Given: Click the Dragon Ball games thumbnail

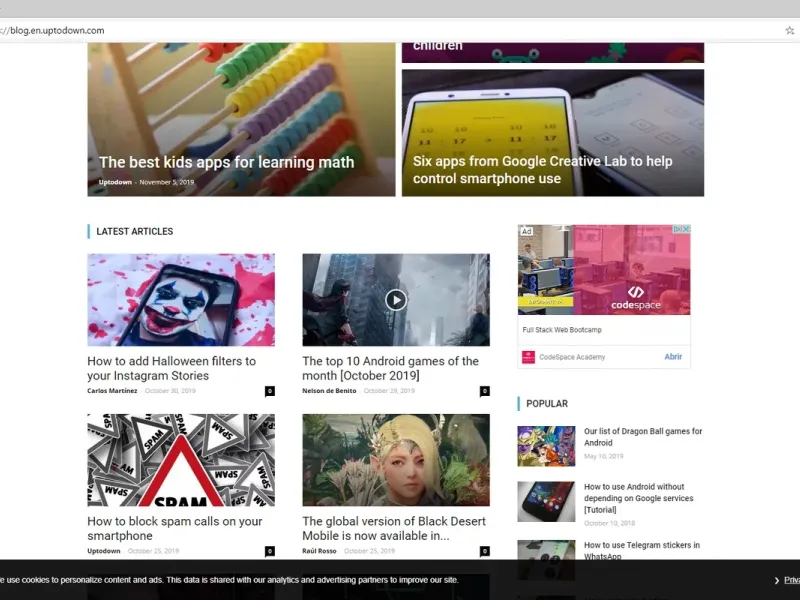Looking at the screenshot, I should pos(546,446).
